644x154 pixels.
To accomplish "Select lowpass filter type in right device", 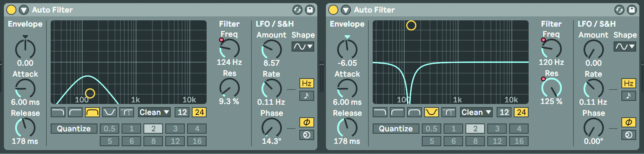I will (x=380, y=113).
